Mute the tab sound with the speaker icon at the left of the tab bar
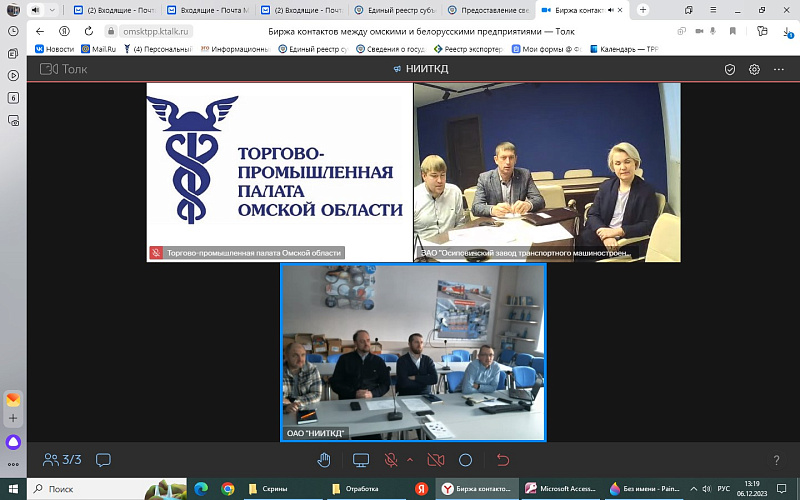The height and width of the screenshot is (500, 800). [x=35, y=10]
